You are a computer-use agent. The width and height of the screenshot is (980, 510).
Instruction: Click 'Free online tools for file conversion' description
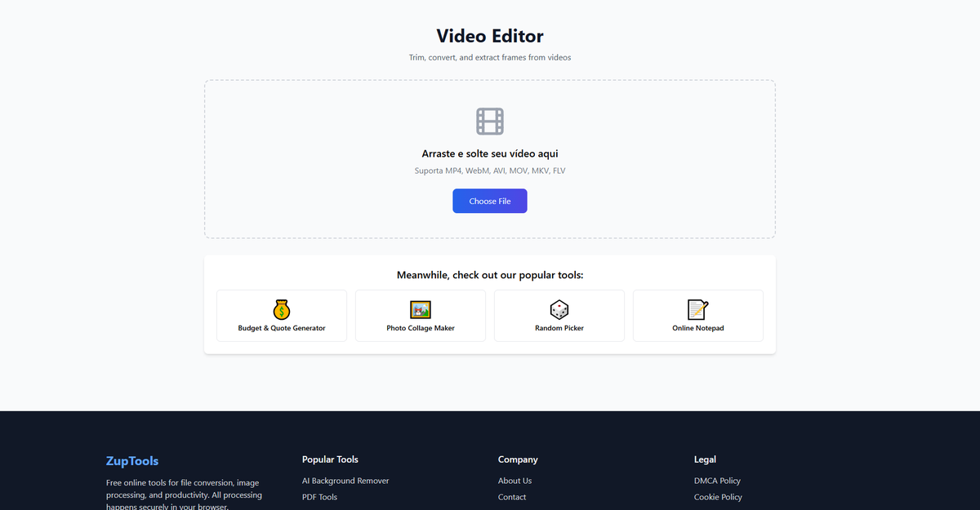point(185,494)
